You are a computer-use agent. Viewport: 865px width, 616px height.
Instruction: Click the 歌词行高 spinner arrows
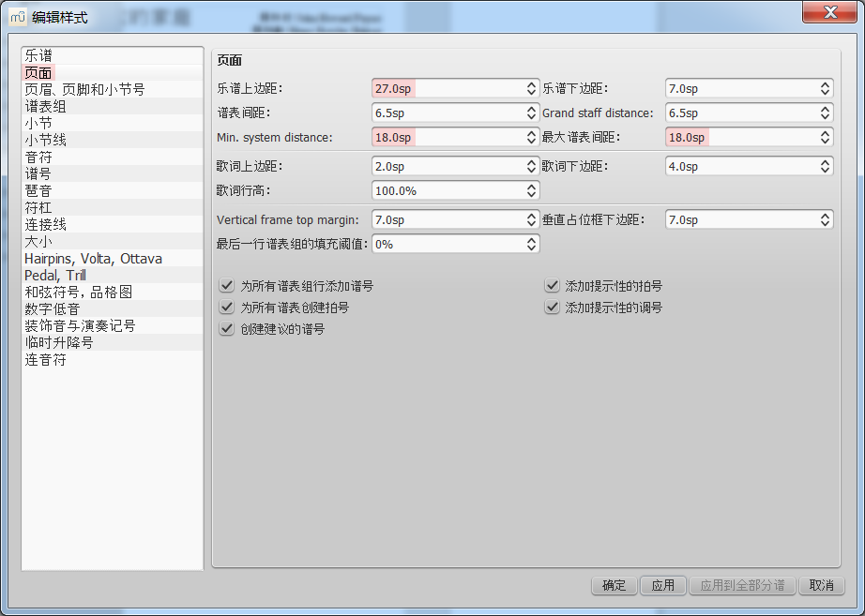pos(531,190)
